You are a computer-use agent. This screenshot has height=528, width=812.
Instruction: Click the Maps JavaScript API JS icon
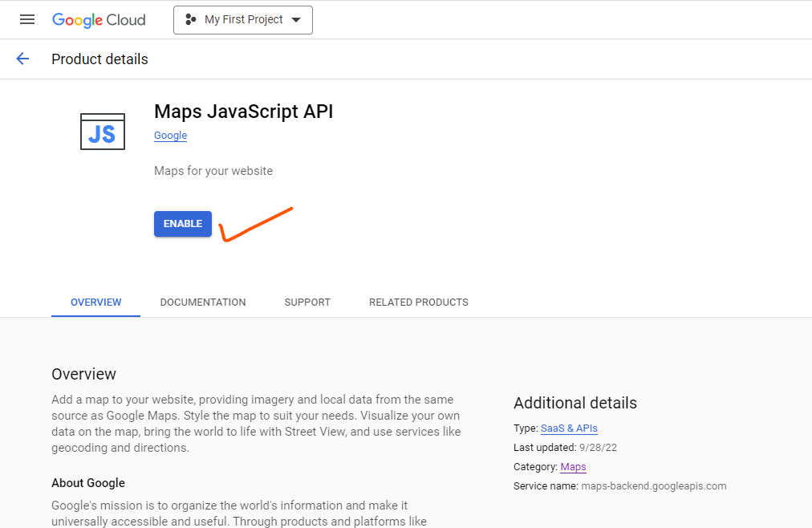[103, 132]
